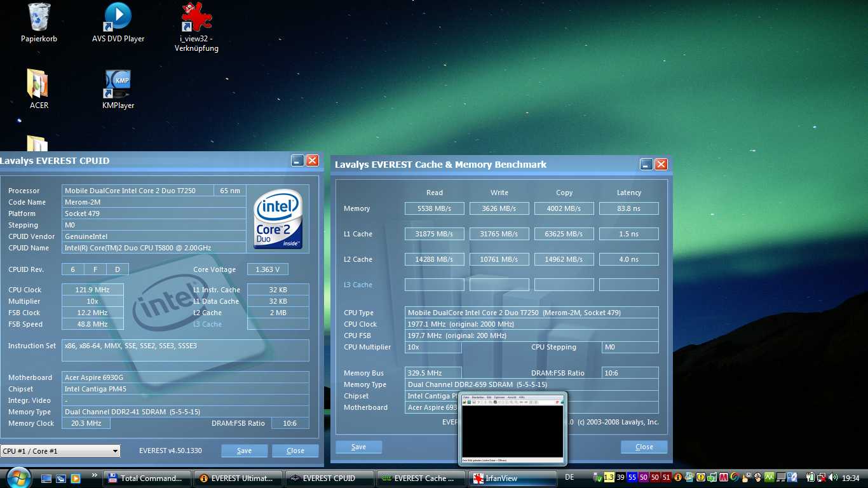The image size is (868, 488).
Task: Expand the quick launch overflow chevron
Action: click(95, 475)
